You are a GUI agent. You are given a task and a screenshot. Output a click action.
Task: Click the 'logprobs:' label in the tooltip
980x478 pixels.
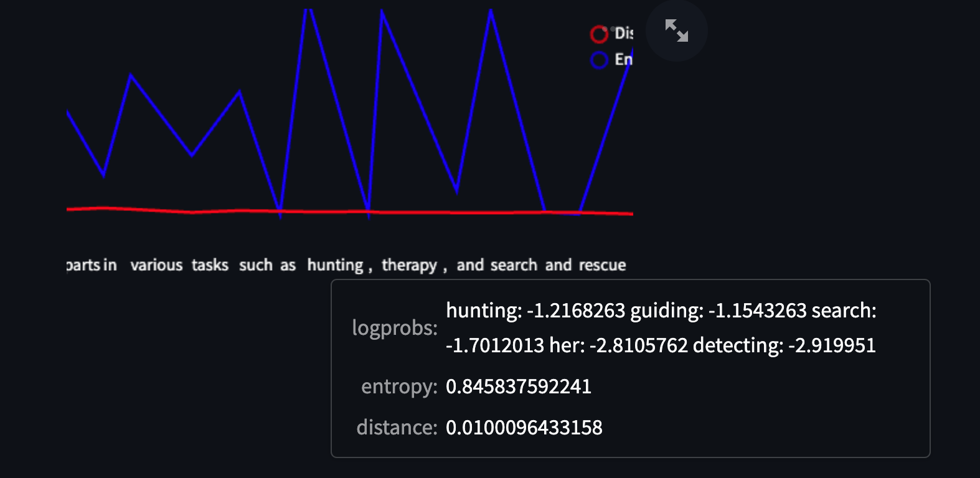395,327
